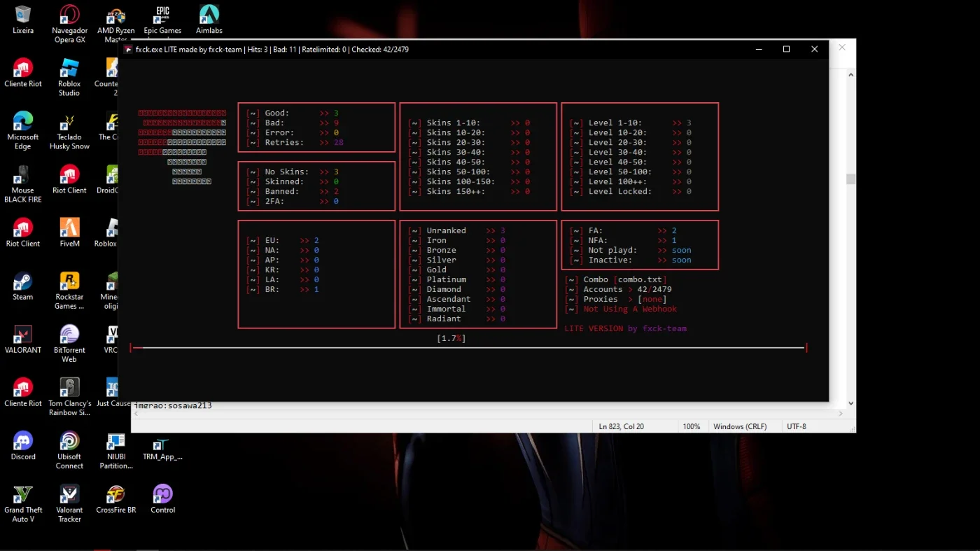Screen dimensions: 980x551
Task: Select the Aimlabs desktop icon
Action: tap(209, 19)
